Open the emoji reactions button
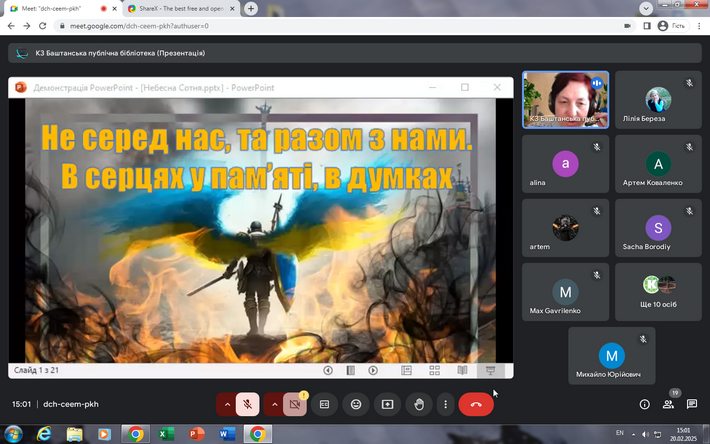Viewport: 710px width, 444px height. pos(356,404)
